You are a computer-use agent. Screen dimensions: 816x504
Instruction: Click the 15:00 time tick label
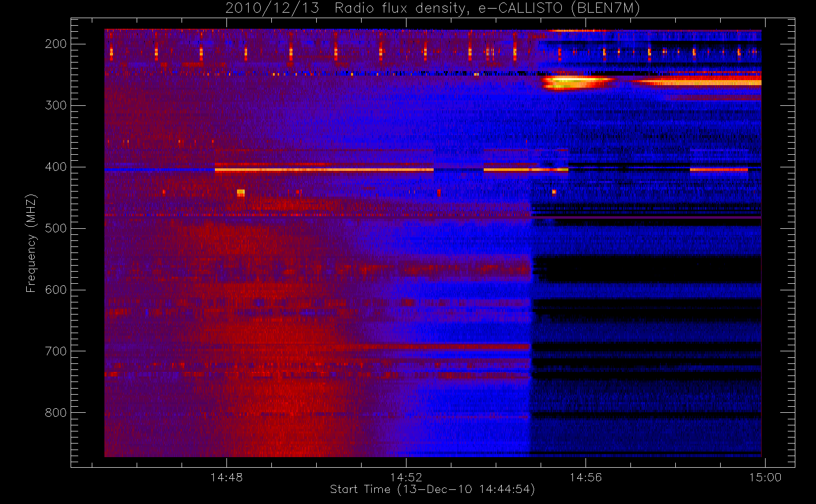(x=765, y=477)
